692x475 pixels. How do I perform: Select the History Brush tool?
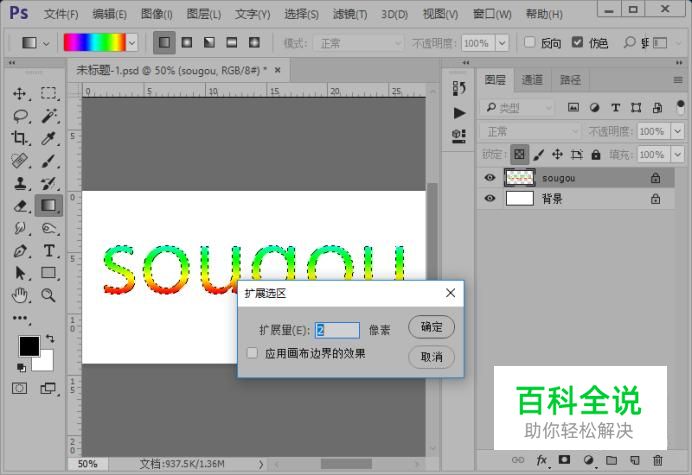pos(49,183)
